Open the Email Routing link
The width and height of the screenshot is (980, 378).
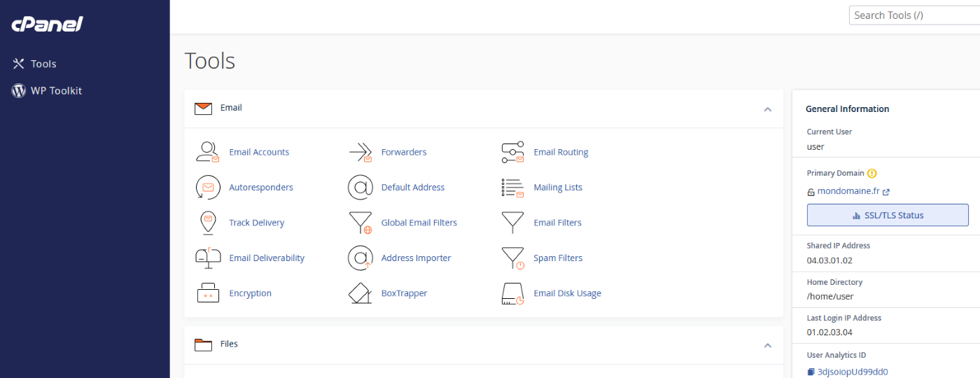[x=561, y=152]
